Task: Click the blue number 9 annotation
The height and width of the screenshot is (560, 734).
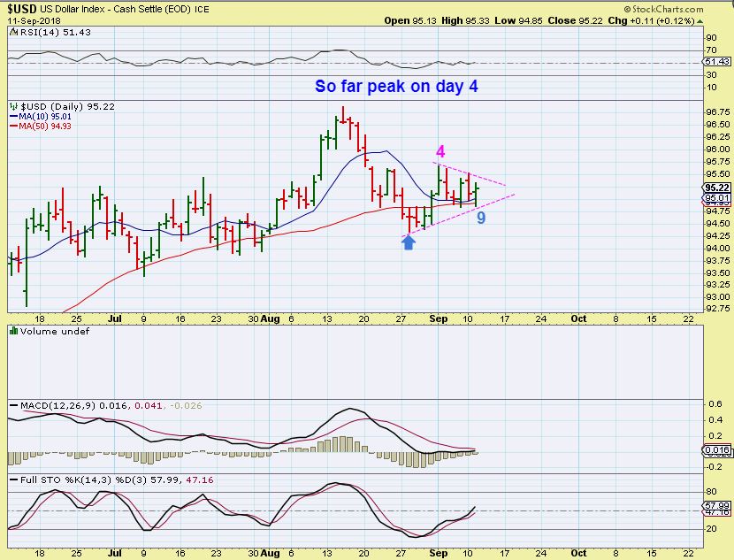Action: tap(481, 218)
